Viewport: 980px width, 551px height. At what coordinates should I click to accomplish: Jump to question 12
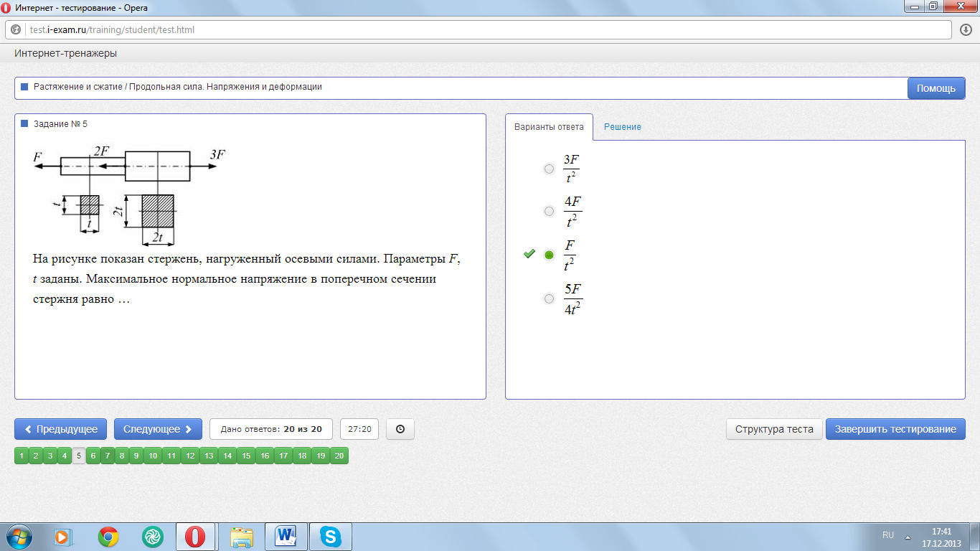[x=190, y=456]
